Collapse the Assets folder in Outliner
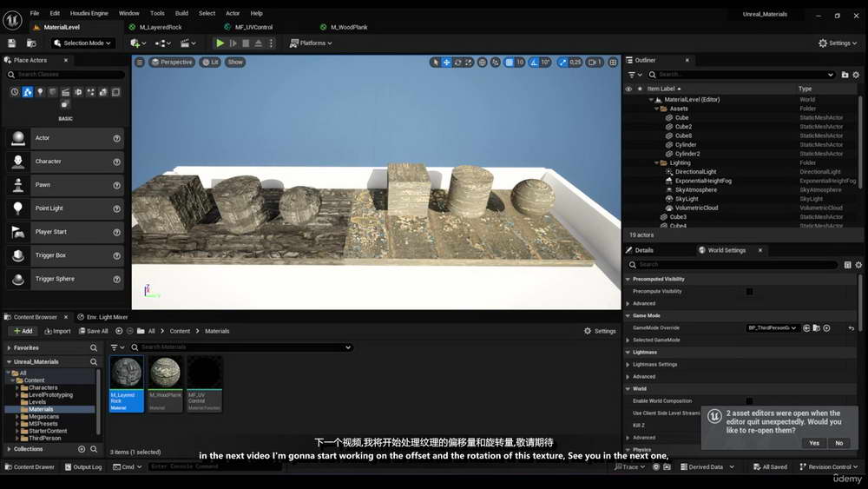The height and width of the screenshot is (489, 868). [656, 109]
